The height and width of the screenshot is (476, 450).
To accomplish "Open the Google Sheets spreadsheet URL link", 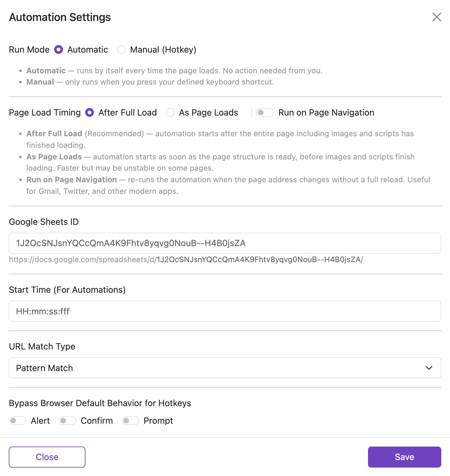I will (x=186, y=260).
